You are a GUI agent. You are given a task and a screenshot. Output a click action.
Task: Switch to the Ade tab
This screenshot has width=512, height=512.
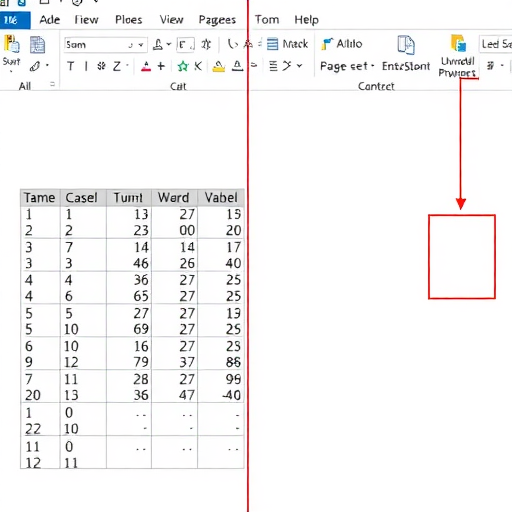[50, 20]
